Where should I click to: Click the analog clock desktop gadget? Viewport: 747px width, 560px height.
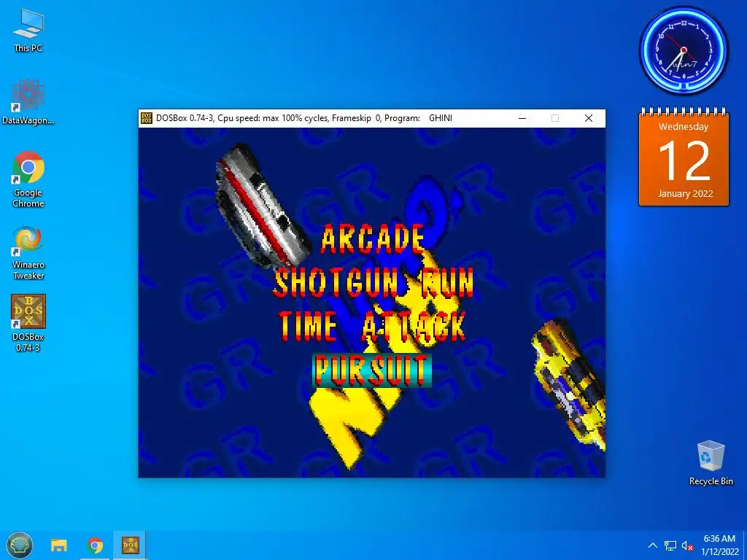pyautogui.click(x=684, y=50)
